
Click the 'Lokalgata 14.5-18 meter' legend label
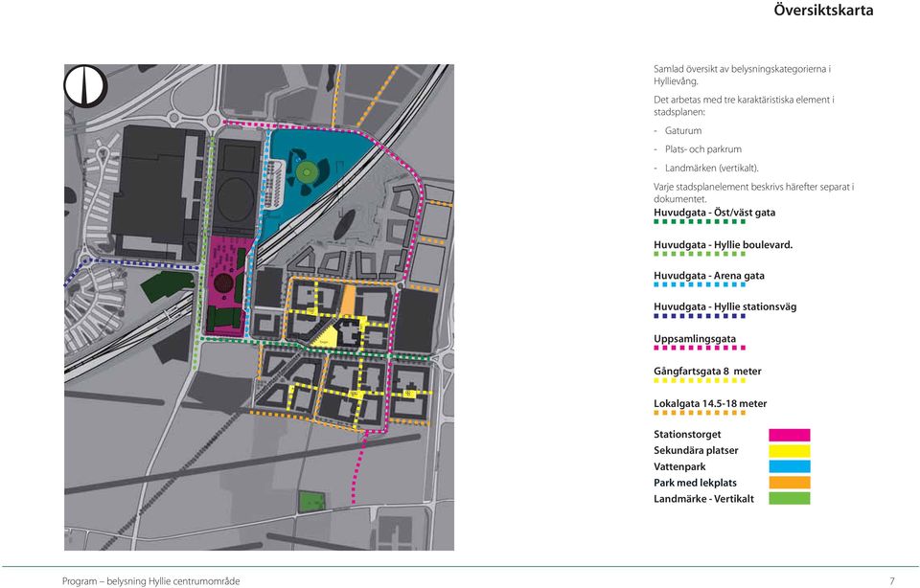pyautogui.click(x=710, y=403)
